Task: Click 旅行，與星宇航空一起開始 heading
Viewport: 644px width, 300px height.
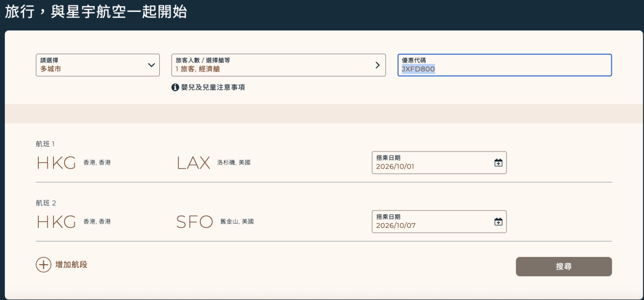Action: 96,12
